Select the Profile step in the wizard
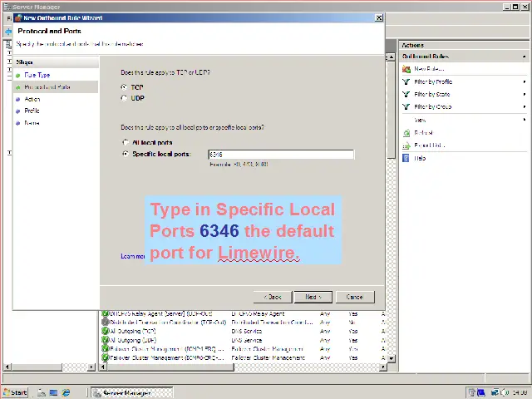532x399 pixels. click(32, 111)
